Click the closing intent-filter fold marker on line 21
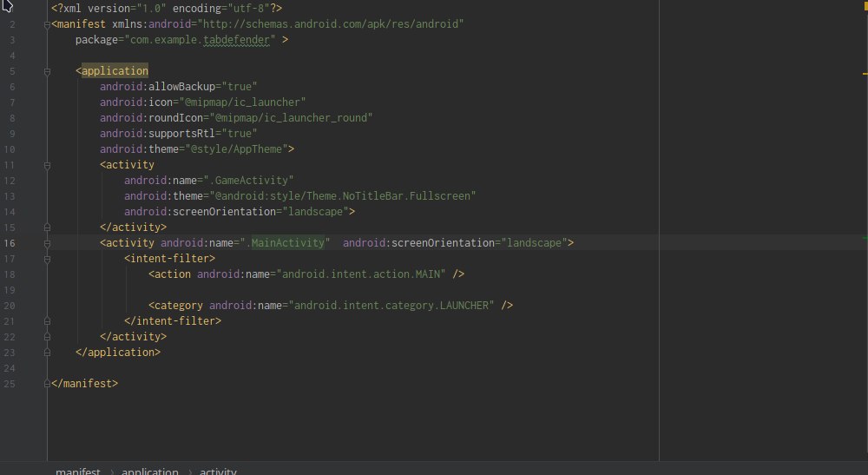This screenshot has height=475, width=868. pyautogui.click(x=47, y=321)
